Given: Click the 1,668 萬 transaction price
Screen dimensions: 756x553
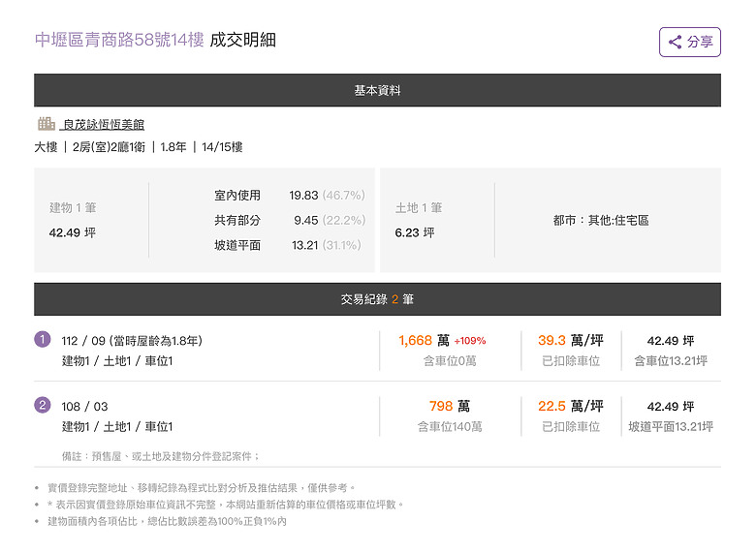Looking at the screenshot, I should tap(424, 341).
